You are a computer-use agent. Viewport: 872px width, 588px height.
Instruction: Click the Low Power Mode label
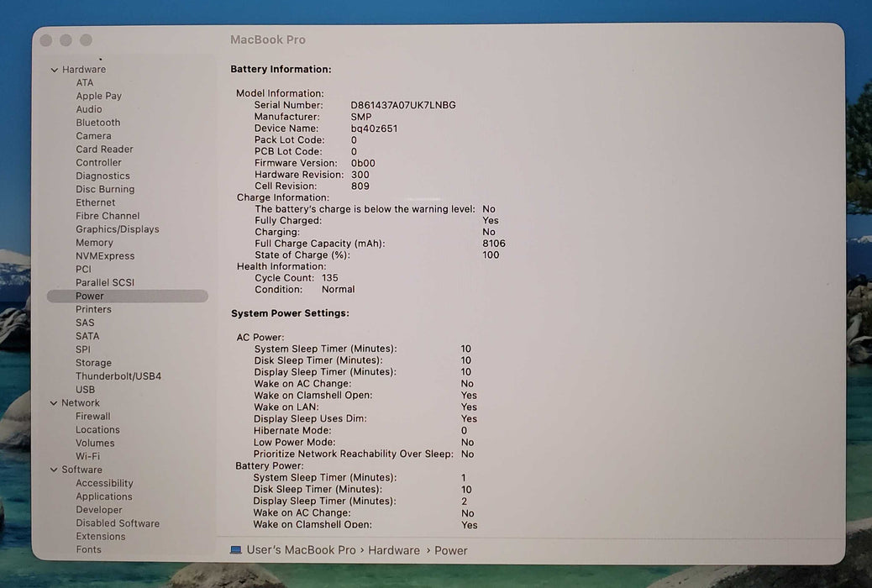click(x=295, y=442)
